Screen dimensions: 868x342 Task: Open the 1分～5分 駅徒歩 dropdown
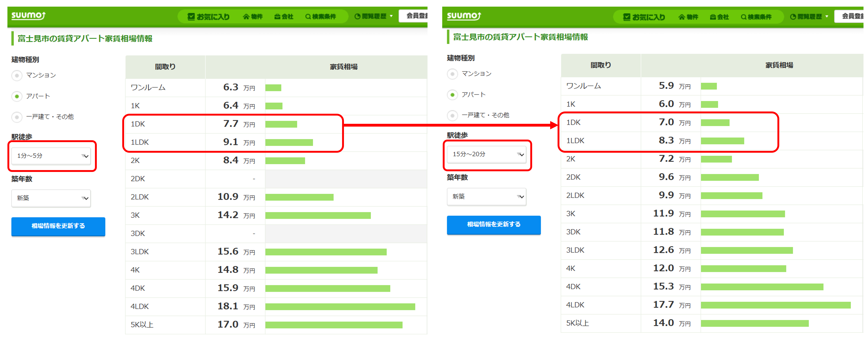tap(51, 156)
